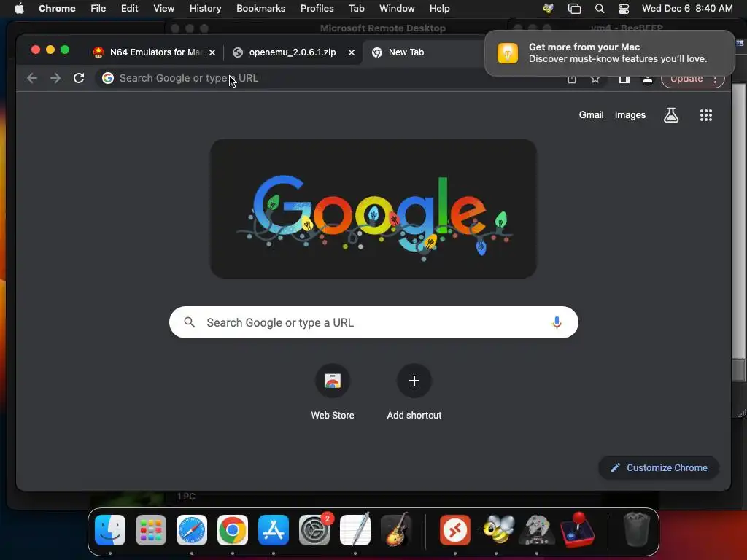The height and width of the screenshot is (560, 747).
Task: Click the Chrome icon in the Dock
Action: pyautogui.click(x=233, y=530)
